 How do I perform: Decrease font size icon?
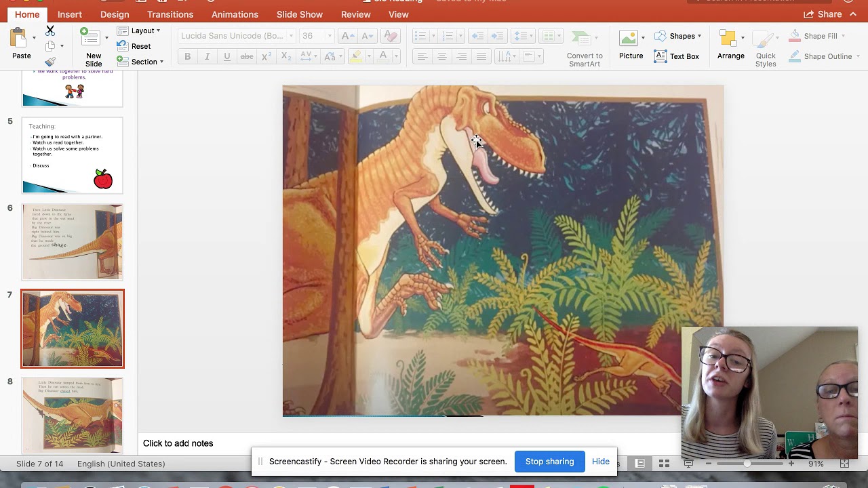tap(366, 36)
